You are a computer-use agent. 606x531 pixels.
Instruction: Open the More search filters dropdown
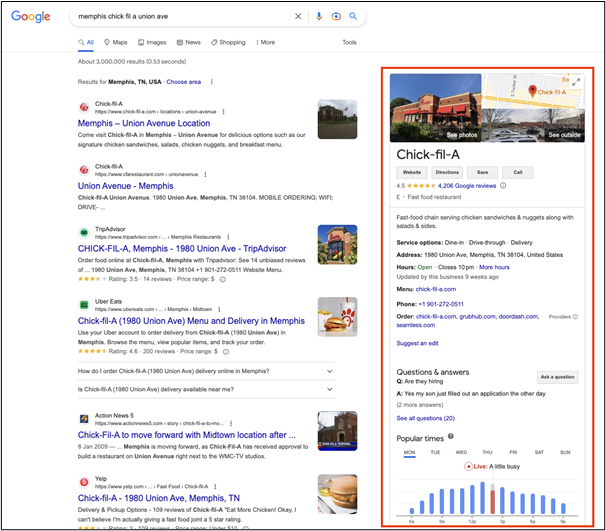(x=265, y=43)
